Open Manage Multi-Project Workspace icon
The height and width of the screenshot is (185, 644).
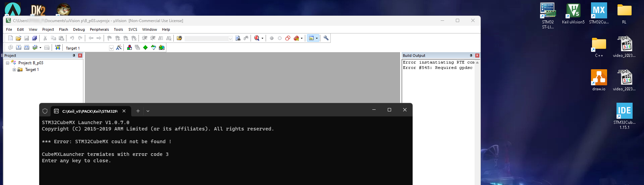click(138, 48)
